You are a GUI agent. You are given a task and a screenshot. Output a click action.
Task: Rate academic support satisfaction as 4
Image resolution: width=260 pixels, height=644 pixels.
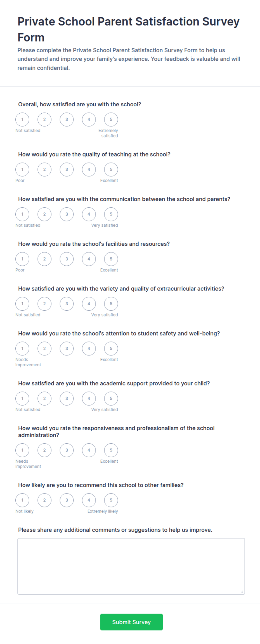point(89,399)
